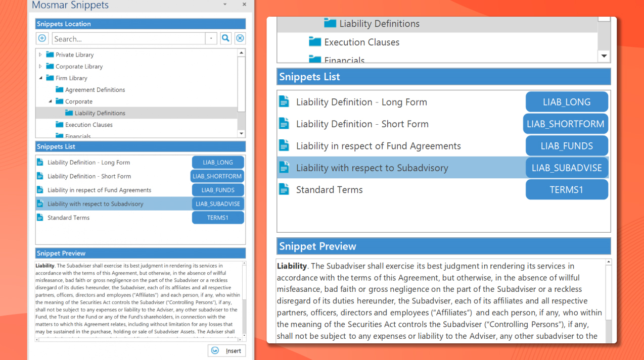Click the snippet icon for Liability Definition - Long Form
Screen dimensions: 644x360
coord(40,162)
